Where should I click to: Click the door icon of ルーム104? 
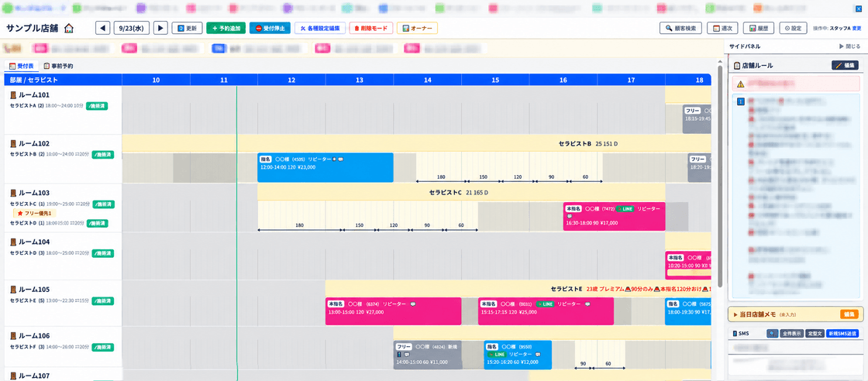tap(13, 242)
